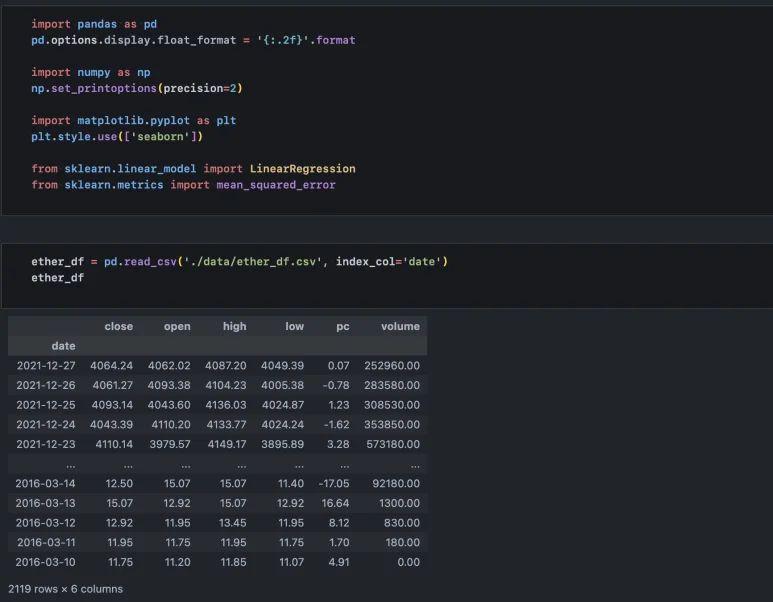Screen dimensions: 773x602
Task: Click the 'pc' column header
Action: tap(343, 326)
